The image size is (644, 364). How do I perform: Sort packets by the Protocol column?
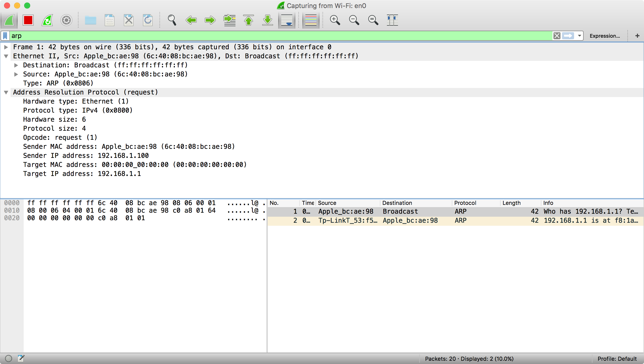point(465,203)
